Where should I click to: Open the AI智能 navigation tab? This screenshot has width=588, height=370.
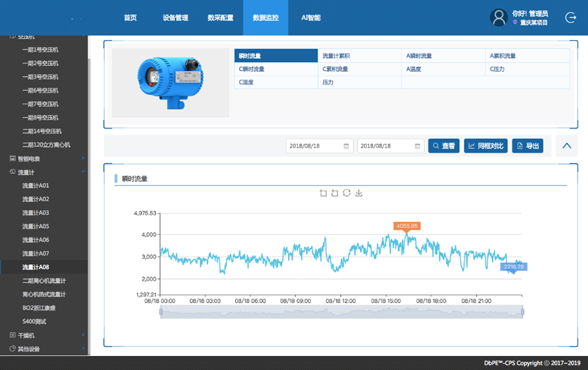point(311,18)
